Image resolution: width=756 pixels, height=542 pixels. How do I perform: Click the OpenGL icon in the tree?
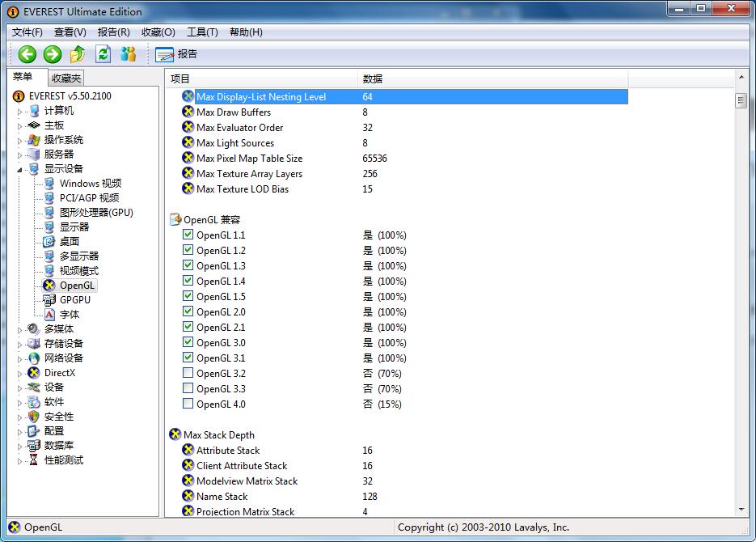49,286
